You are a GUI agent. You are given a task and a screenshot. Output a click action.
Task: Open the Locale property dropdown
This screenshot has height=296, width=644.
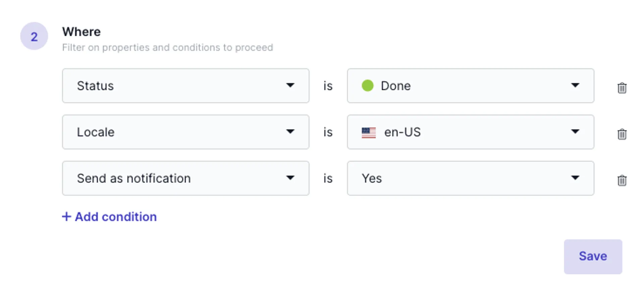coord(185,132)
